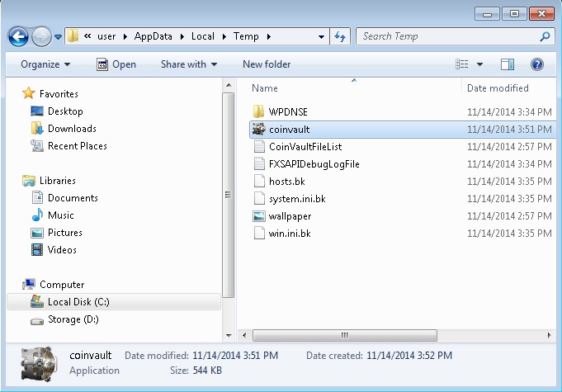Click the 'user' breadcrumb in address bar
Image resolution: width=562 pixels, height=392 pixels.
point(106,36)
